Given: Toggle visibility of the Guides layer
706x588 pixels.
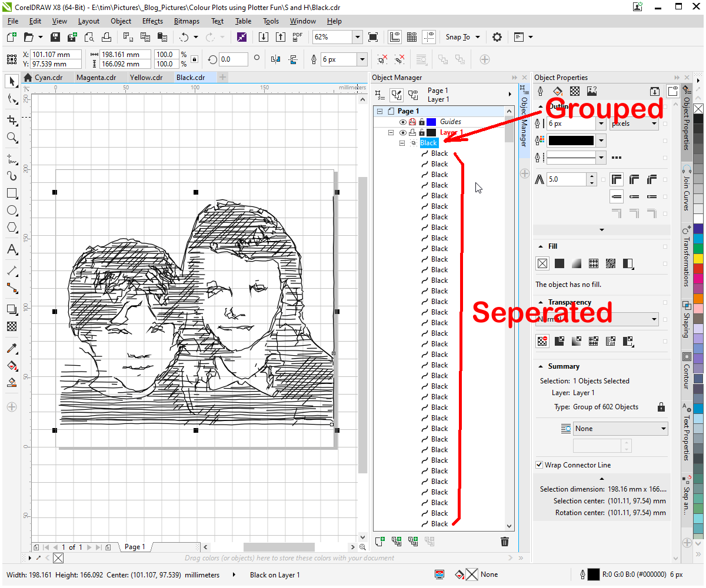Looking at the screenshot, I should coord(402,122).
